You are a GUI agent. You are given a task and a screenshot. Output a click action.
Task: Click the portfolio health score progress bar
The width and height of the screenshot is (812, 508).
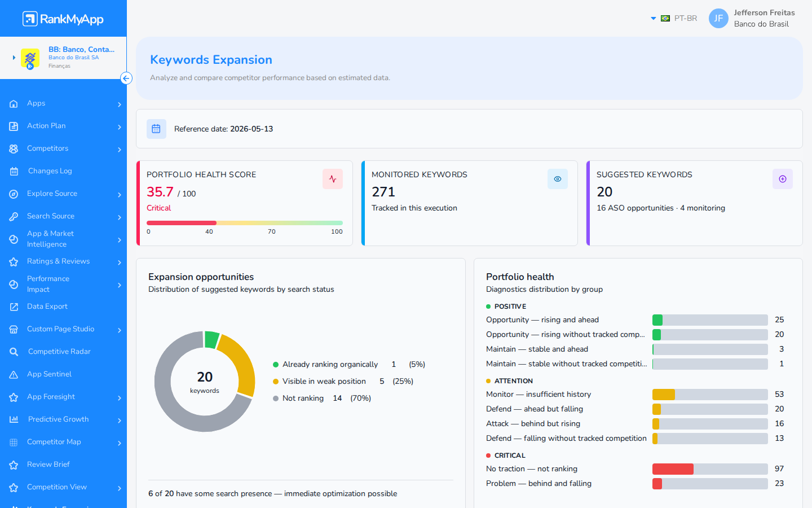coord(245,223)
